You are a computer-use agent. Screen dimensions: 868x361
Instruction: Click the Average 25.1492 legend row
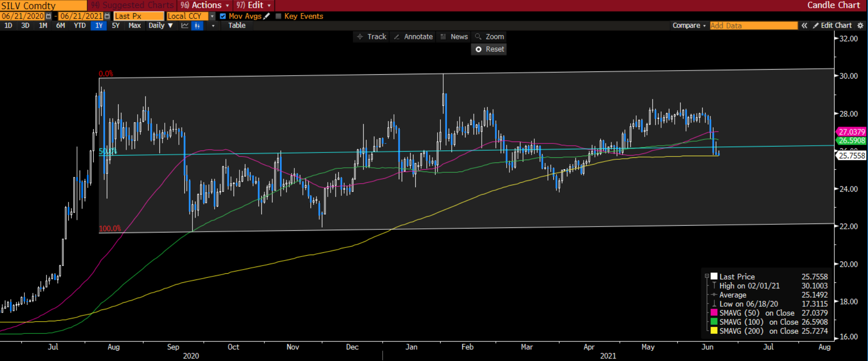point(770,295)
